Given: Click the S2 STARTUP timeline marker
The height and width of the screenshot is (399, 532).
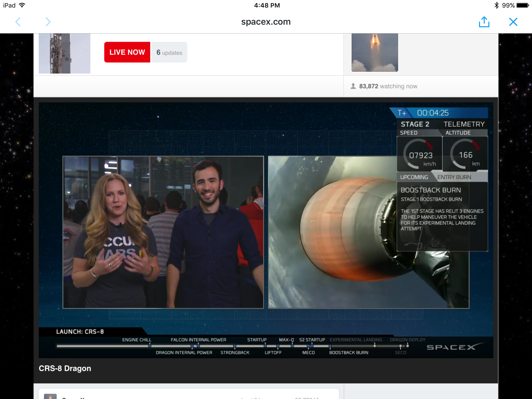Looking at the screenshot, I should click(x=312, y=346).
